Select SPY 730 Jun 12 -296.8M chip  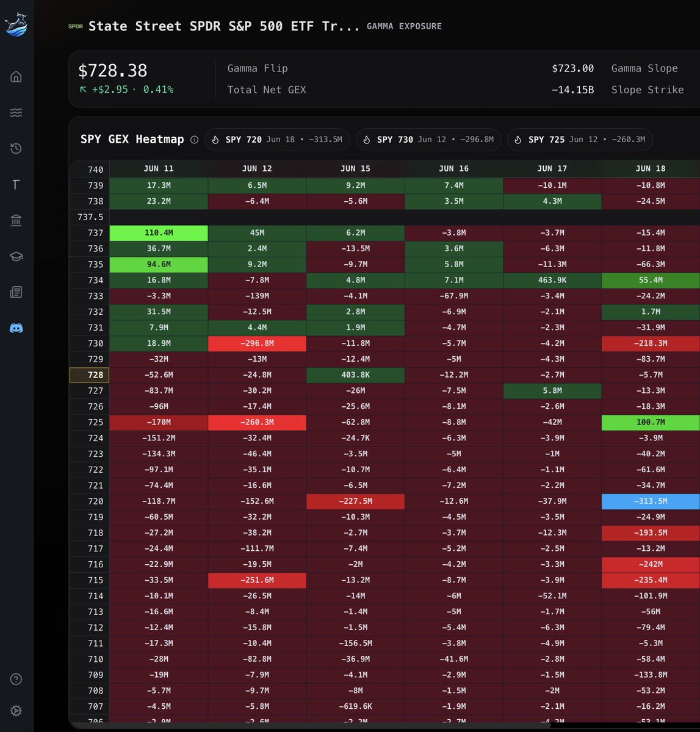tap(428, 140)
